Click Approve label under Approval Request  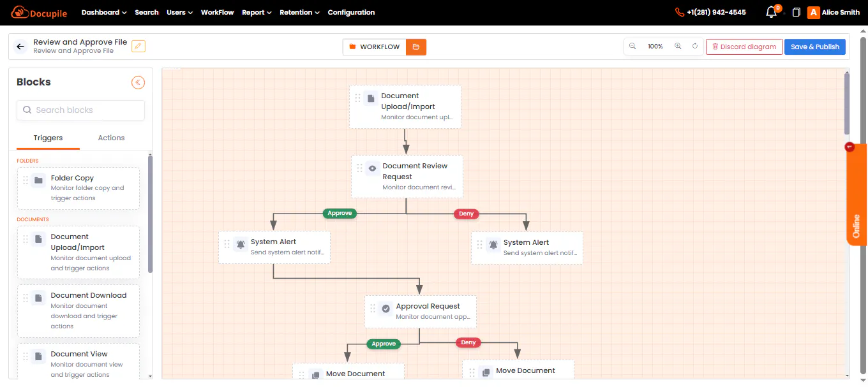point(384,344)
